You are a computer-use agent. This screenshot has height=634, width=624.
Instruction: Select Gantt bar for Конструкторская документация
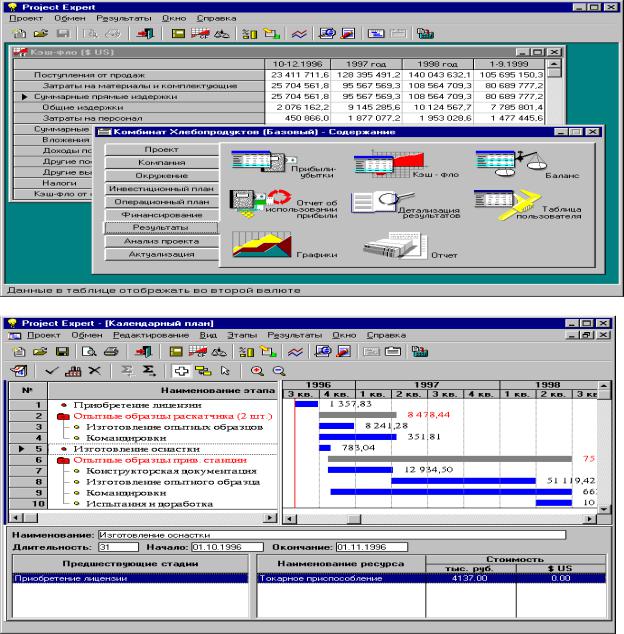click(360, 470)
